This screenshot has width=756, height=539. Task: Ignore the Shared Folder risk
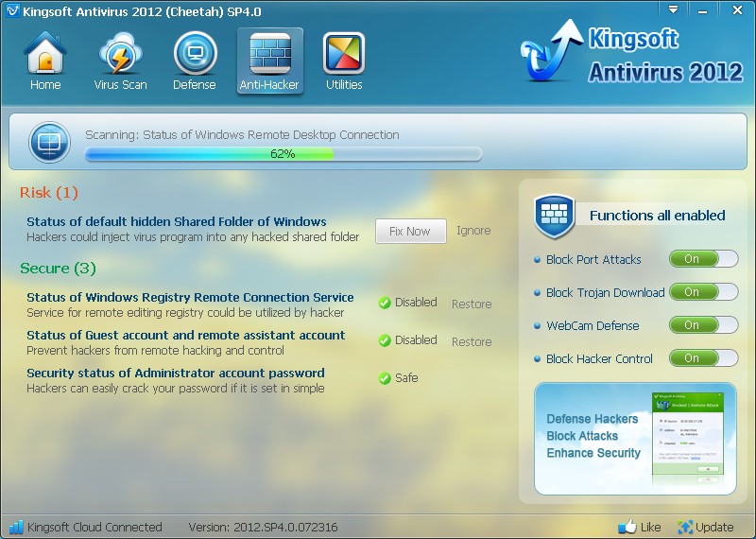click(473, 231)
